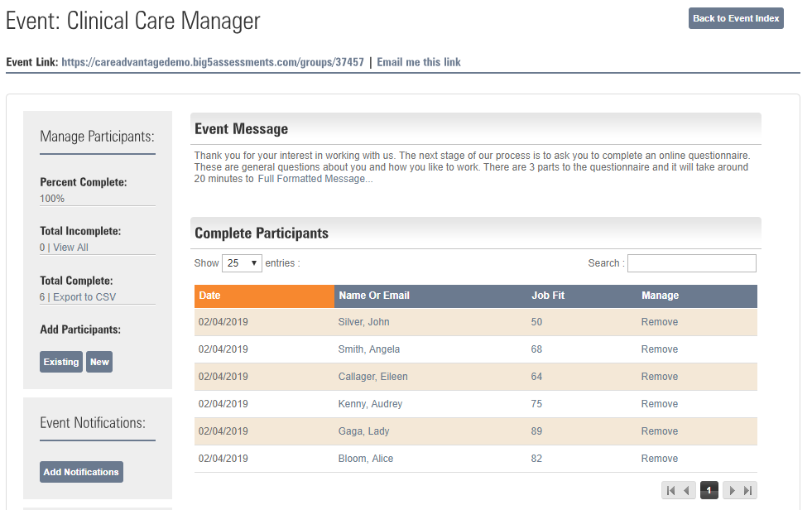Sort table by Date column header
The image size is (812, 510).
point(264,296)
